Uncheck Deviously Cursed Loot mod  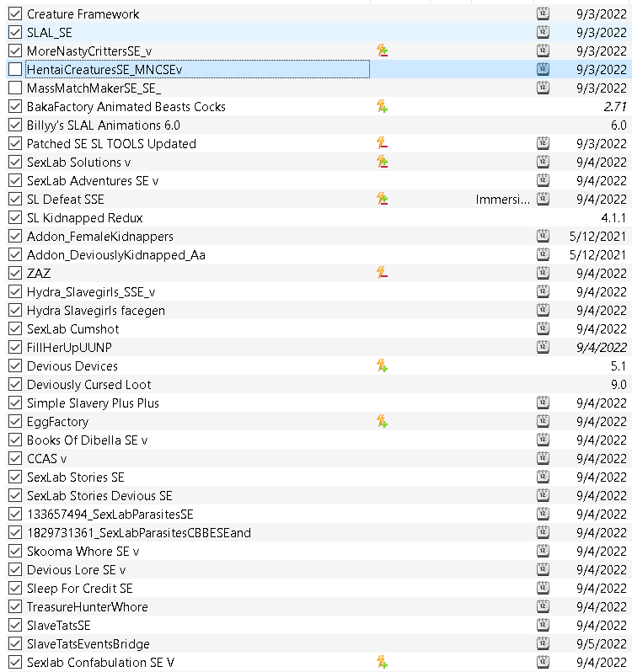[x=15, y=384]
